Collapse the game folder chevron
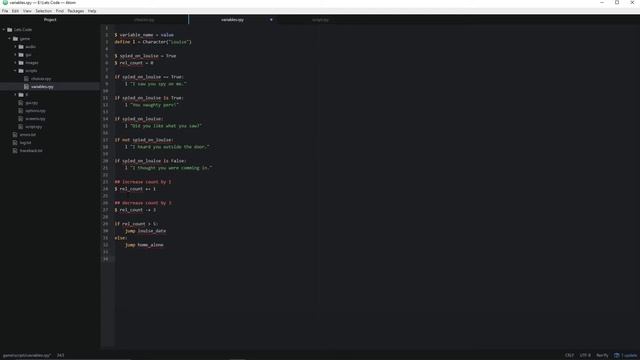 [10, 39]
